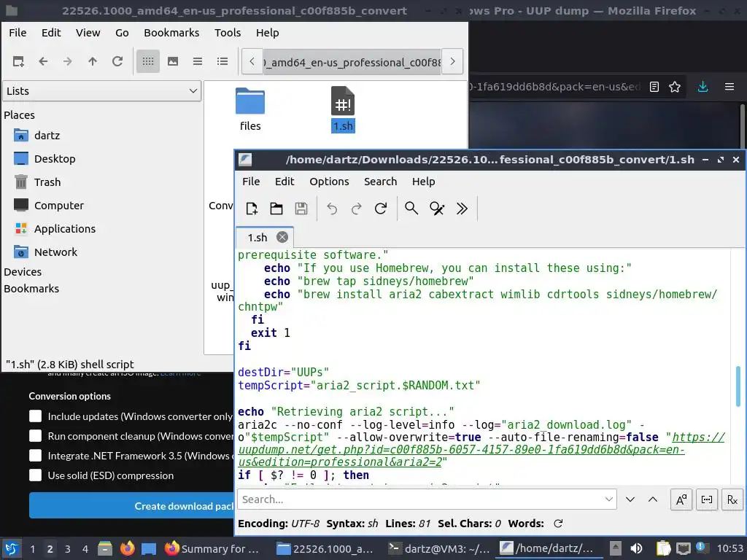Redo edit in text editor
The image size is (747, 560).
pyautogui.click(x=356, y=209)
